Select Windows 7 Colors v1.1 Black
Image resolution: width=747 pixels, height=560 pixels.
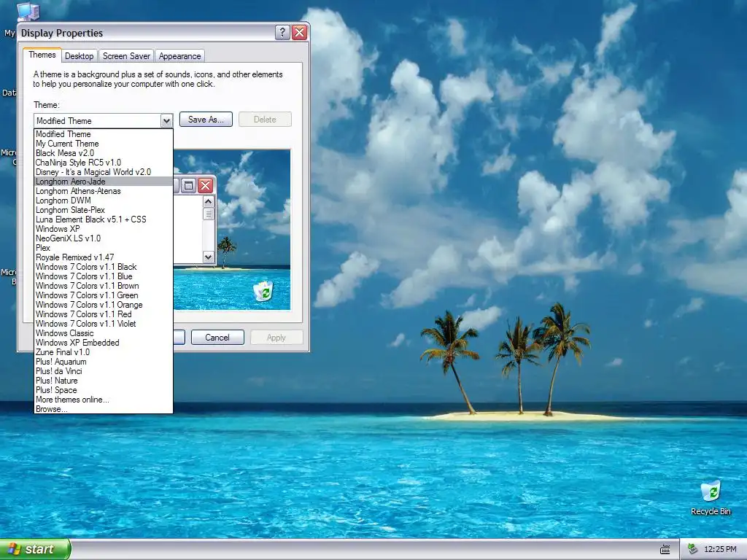pos(104,267)
